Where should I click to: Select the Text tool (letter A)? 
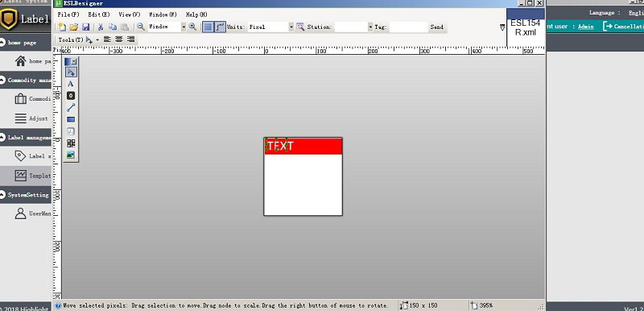point(71,84)
